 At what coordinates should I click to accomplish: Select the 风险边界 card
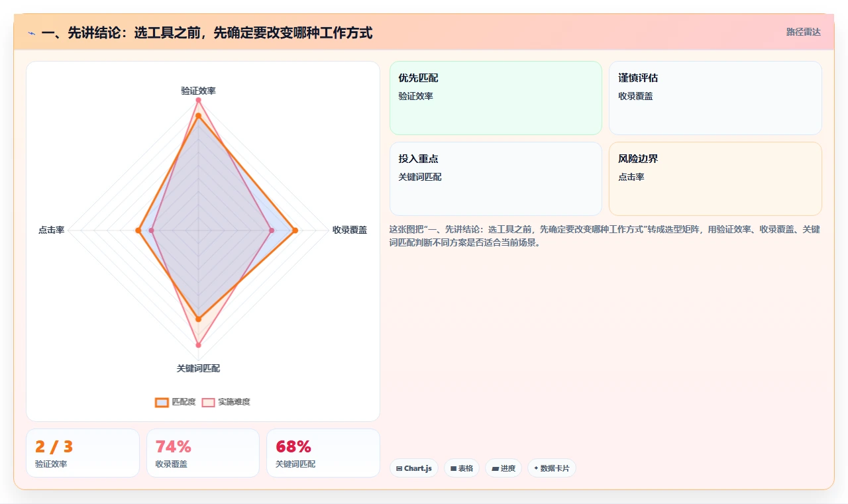pos(715,179)
